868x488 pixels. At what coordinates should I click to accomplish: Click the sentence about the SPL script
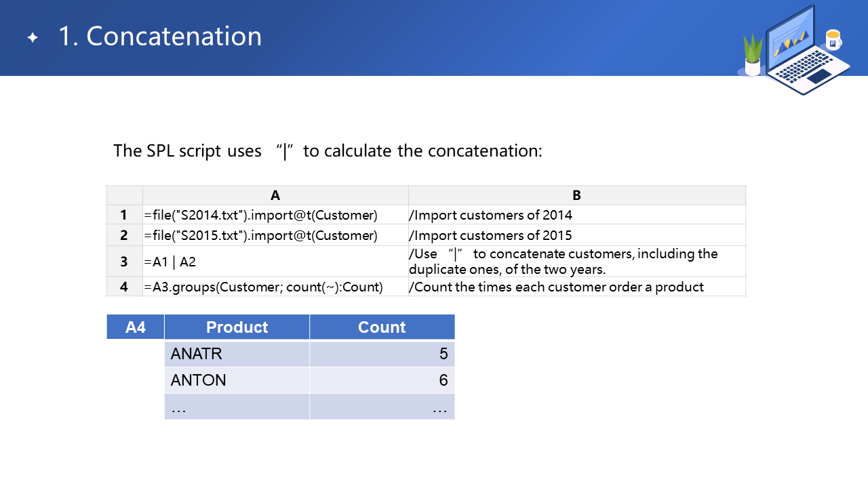(328, 150)
